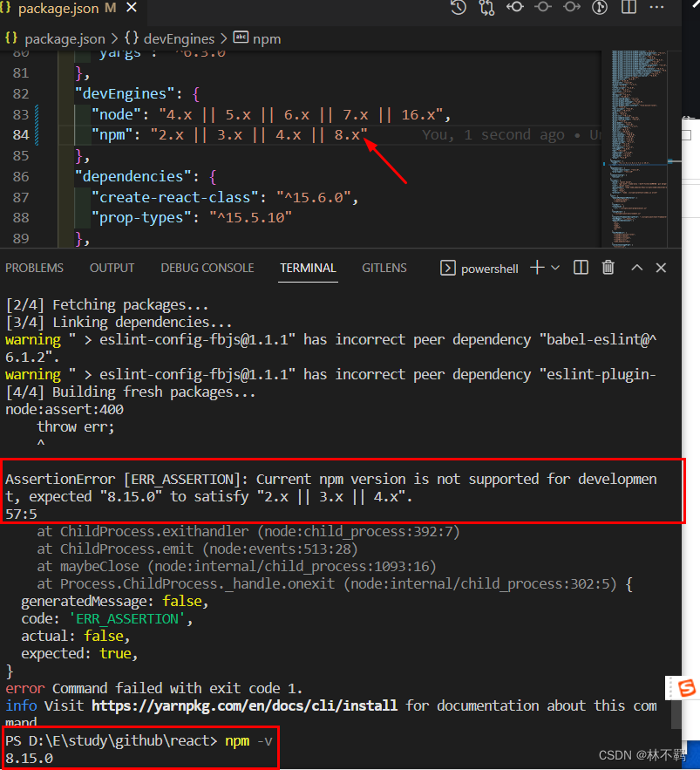The image size is (700, 770).
Task: Create a new terminal with plus icon
Action: click(538, 268)
